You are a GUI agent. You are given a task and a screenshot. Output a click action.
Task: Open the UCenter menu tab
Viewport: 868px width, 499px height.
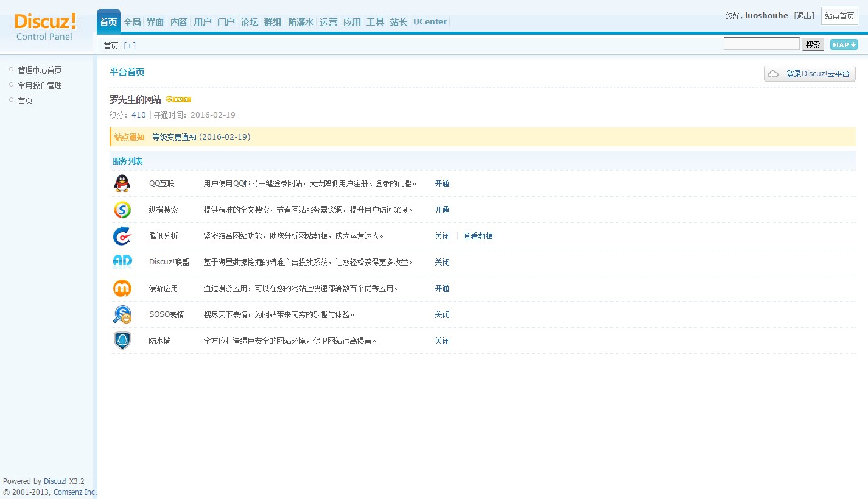430,22
